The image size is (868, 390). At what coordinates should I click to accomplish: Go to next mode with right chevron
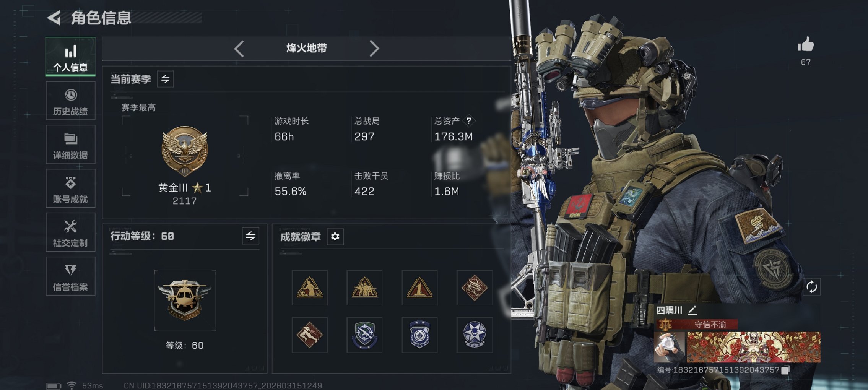374,49
